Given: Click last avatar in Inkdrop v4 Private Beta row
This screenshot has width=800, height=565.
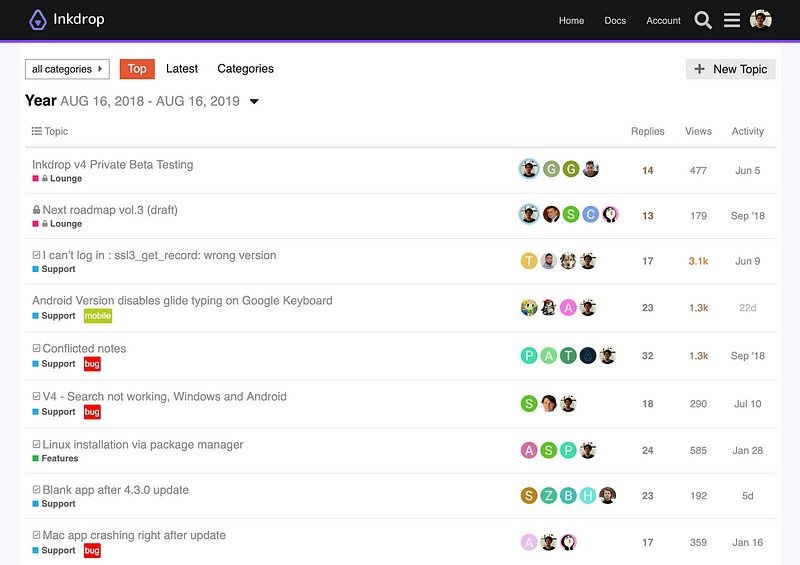Looking at the screenshot, I should coord(591,169).
